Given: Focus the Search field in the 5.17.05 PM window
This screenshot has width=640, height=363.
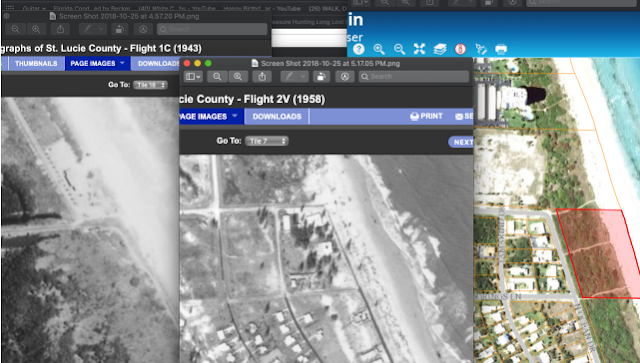Looking at the screenshot, I should [x=414, y=77].
